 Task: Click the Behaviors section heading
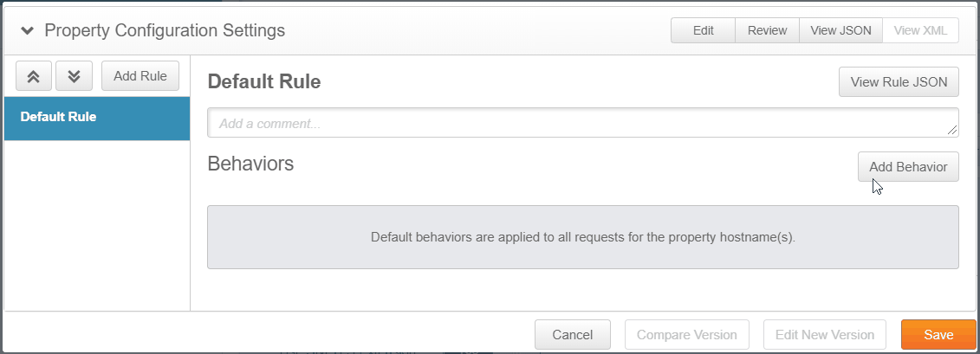coord(250,164)
